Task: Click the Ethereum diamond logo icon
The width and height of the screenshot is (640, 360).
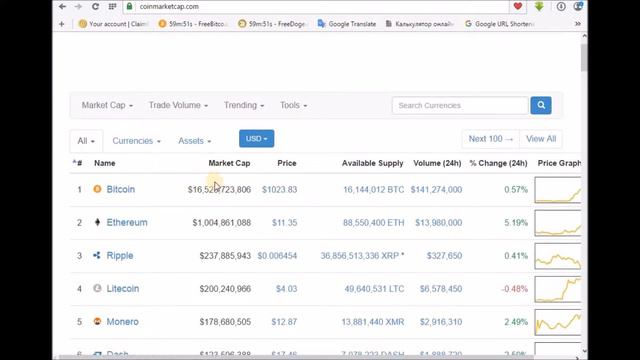Action: pos(97,222)
